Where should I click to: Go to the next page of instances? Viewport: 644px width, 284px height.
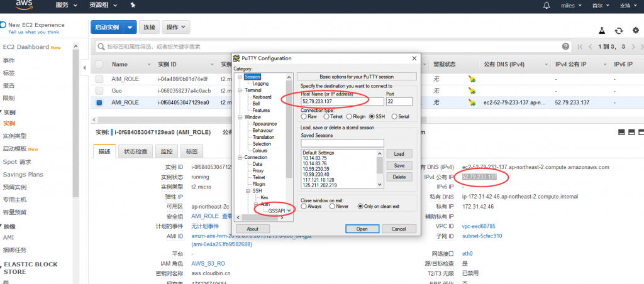point(634,46)
